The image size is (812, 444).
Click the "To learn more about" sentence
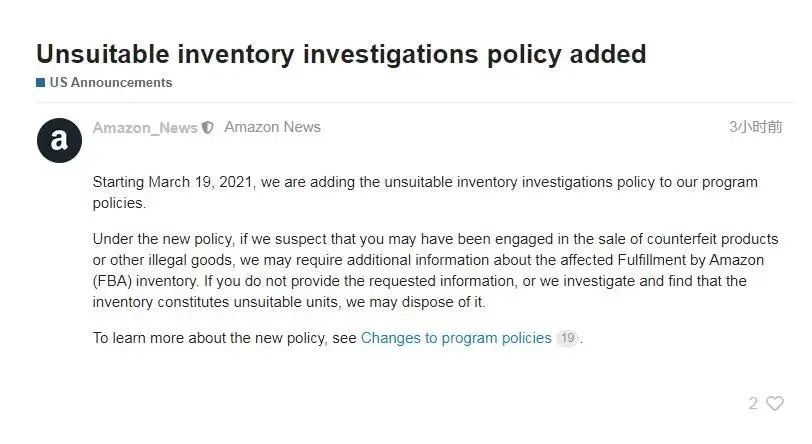tap(224, 338)
